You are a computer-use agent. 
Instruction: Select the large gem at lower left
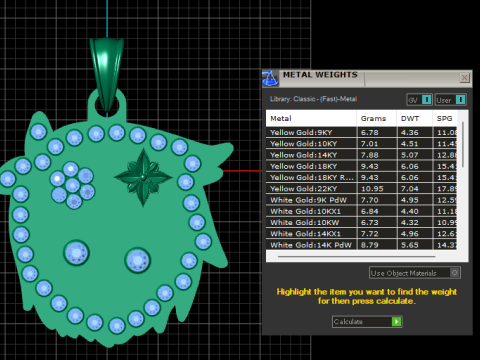(76, 253)
